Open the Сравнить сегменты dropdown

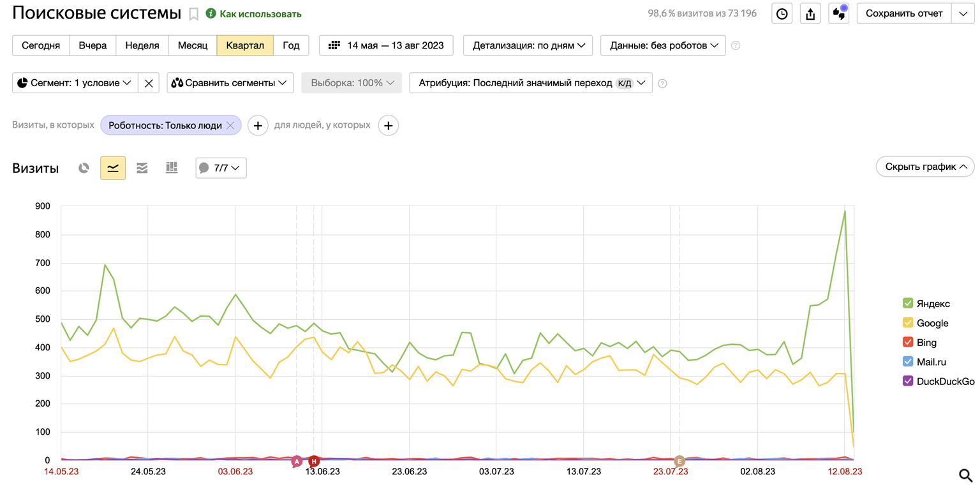pyautogui.click(x=230, y=83)
